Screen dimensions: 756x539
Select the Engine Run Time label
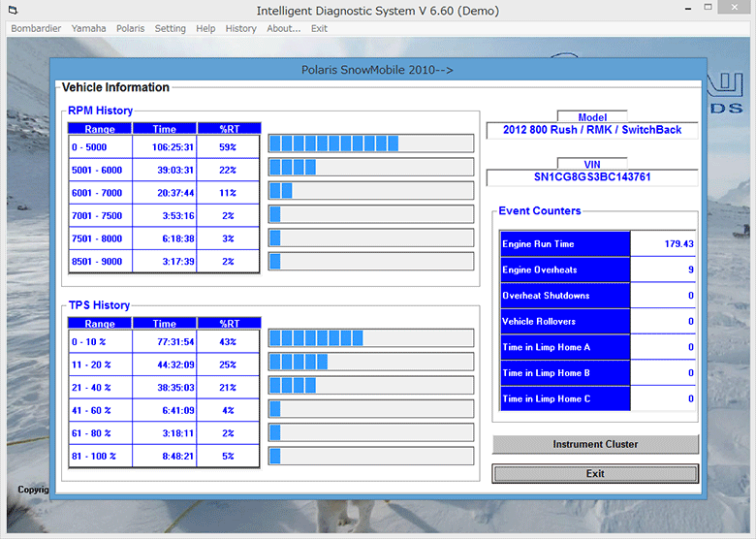pyautogui.click(x=565, y=244)
